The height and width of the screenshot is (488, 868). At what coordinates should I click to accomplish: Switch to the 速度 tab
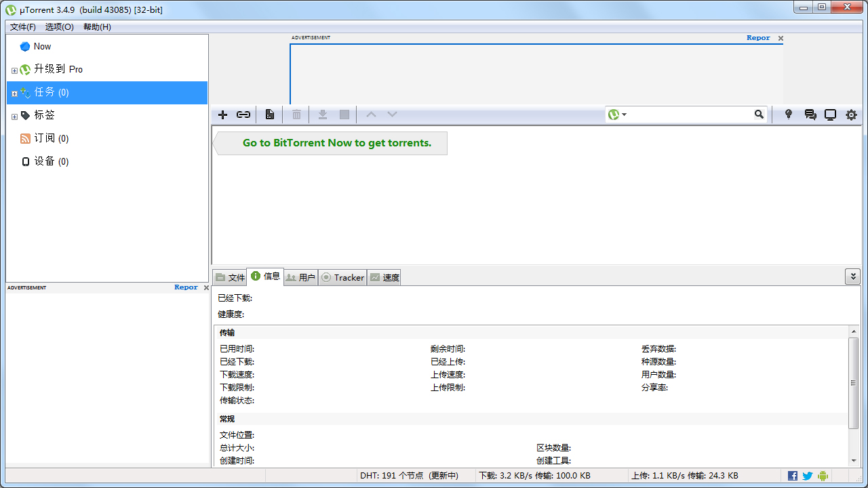(384, 278)
